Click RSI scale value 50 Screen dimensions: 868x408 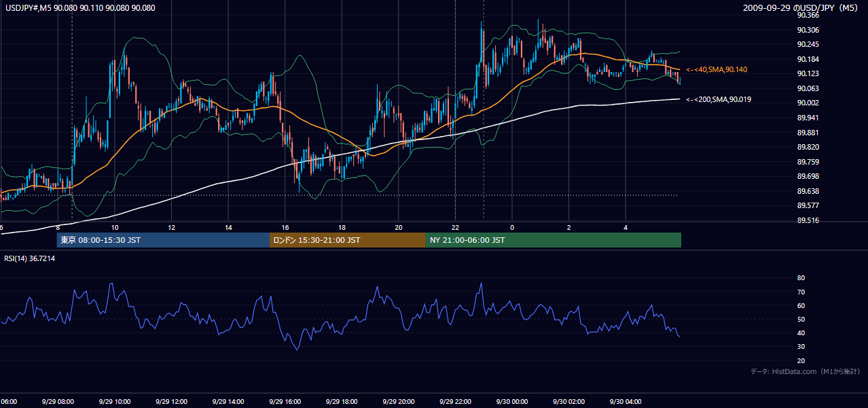[x=801, y=319]
